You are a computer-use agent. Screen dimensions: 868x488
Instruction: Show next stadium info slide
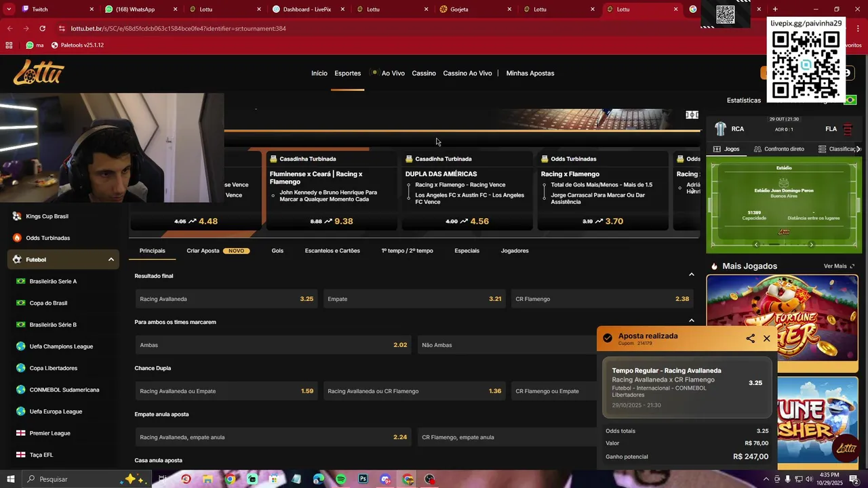(x=812, y=245)
